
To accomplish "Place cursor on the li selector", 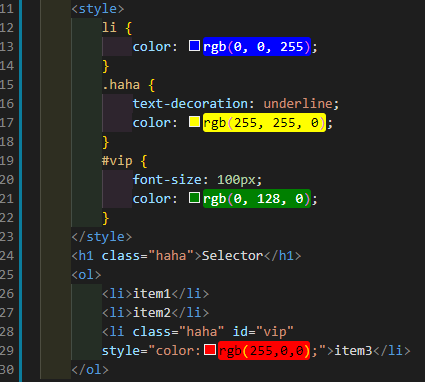I will pyautogui.click(x=109, y=27).
